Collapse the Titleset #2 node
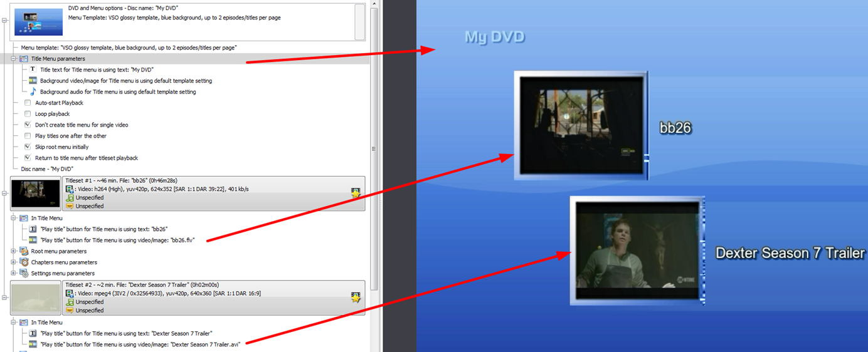The image size is (868, 352). pyautogui.click(x=4, y=298)
